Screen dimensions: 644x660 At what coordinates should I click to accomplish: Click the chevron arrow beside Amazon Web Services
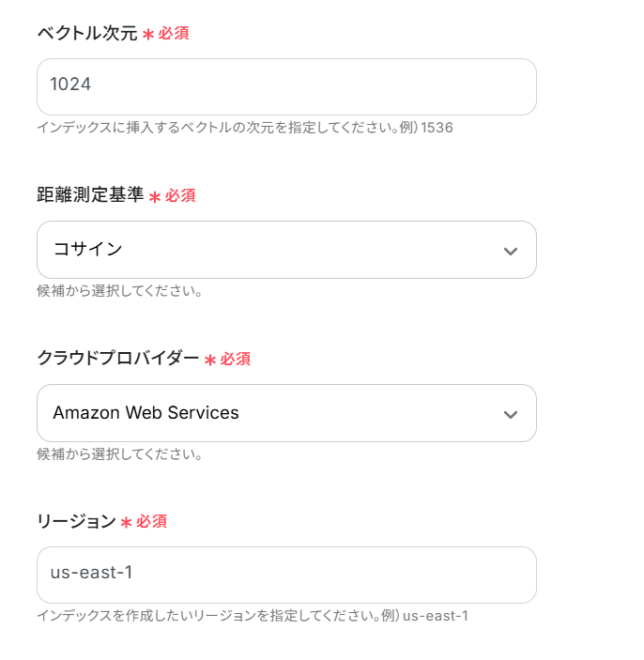pyautogui.click(x=510, y=414)
